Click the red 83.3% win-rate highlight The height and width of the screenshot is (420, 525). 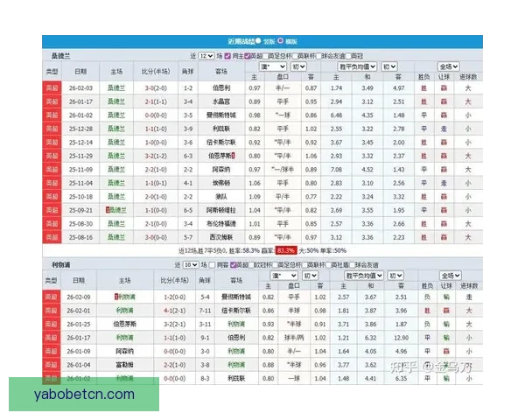click(285, 250)
